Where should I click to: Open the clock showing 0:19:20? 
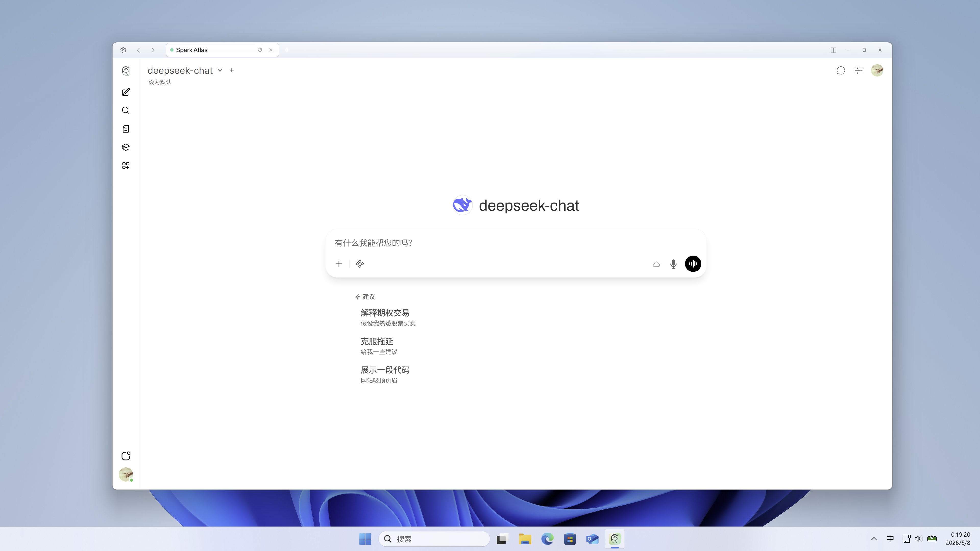click(958, 539)
